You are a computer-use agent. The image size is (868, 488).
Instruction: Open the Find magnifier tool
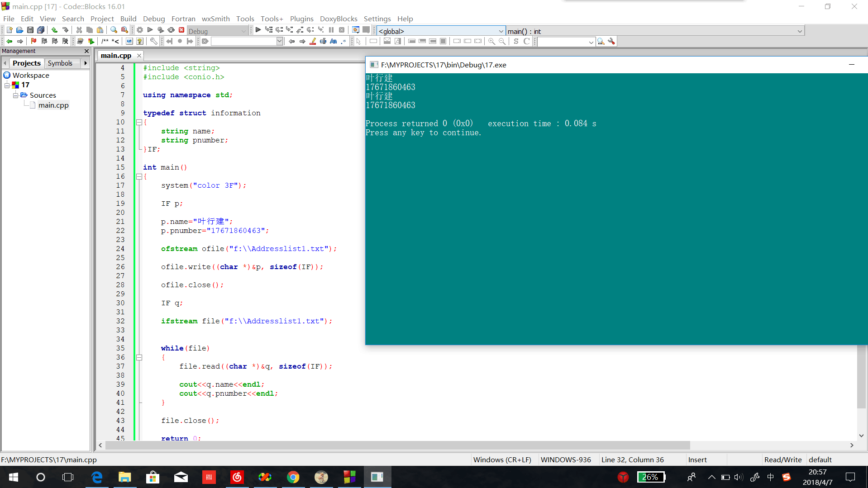[114, 30]
